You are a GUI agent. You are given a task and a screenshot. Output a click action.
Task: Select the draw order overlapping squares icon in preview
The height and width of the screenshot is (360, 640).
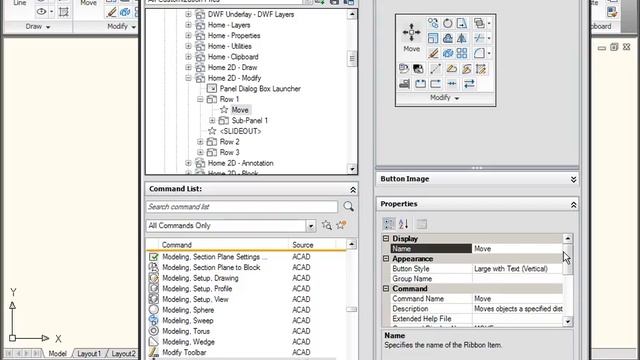click(479, 23)
